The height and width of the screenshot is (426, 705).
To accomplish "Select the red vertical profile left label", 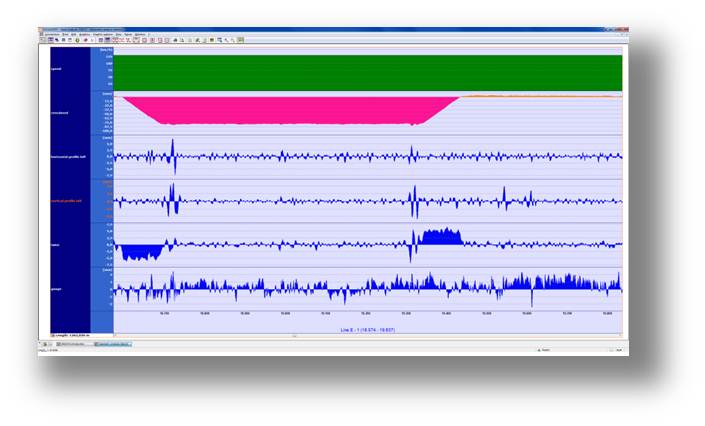I will click(x=68, y=200).
